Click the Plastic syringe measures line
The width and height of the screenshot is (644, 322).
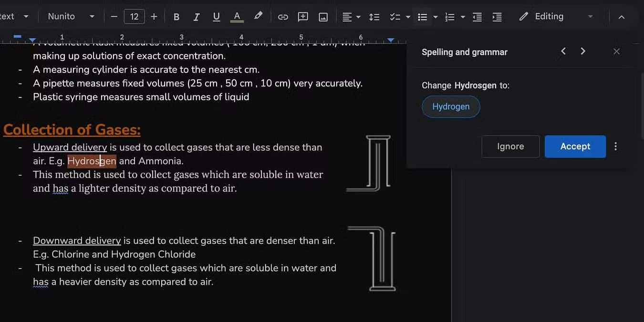click(141, 97)
